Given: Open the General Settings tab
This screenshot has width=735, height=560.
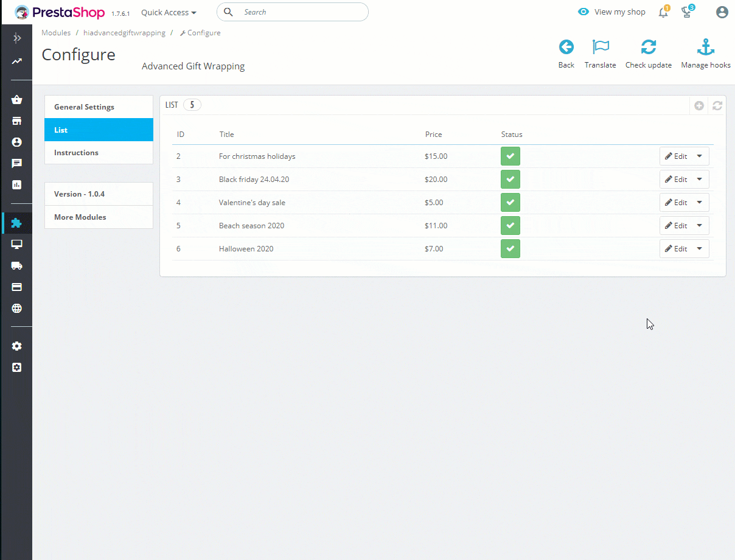Looking at the screenshot, I should click(99, 107).
